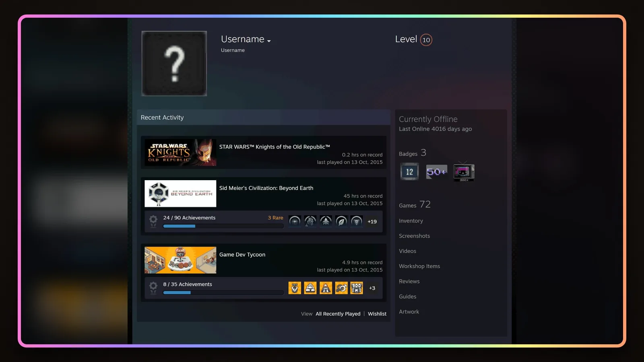
Task: Click the question mark profile avatar
Action: pyautogui.click(x=174, y=64)
